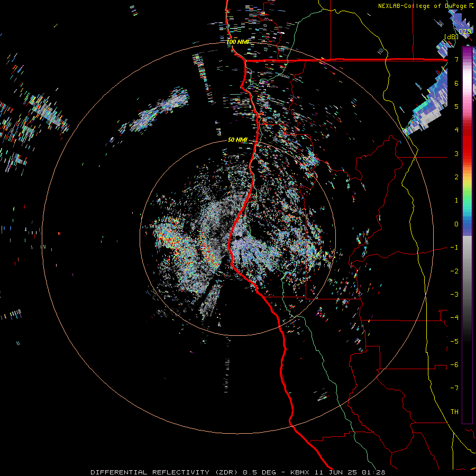
Task: Click the 6 value on the dB scale
Action: tap(456, 83)
